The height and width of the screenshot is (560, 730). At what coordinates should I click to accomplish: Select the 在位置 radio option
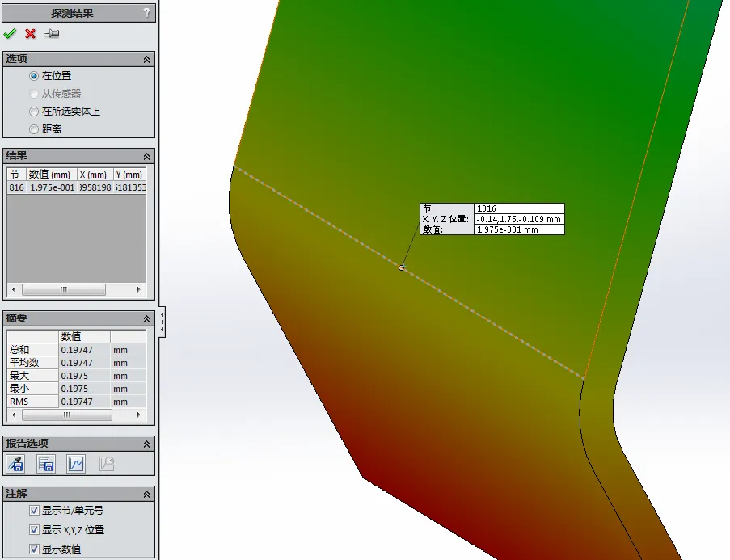click(33, 76)
